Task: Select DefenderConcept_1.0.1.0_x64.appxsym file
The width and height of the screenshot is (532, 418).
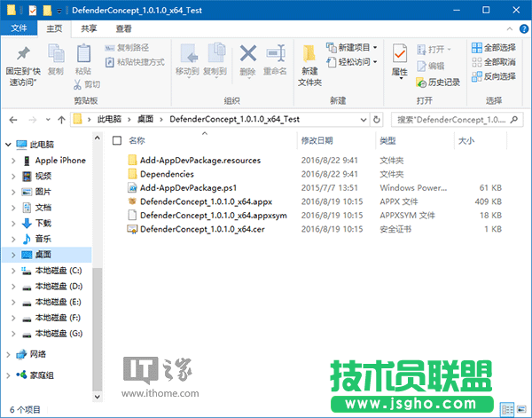Action: (x=214, y=216)
